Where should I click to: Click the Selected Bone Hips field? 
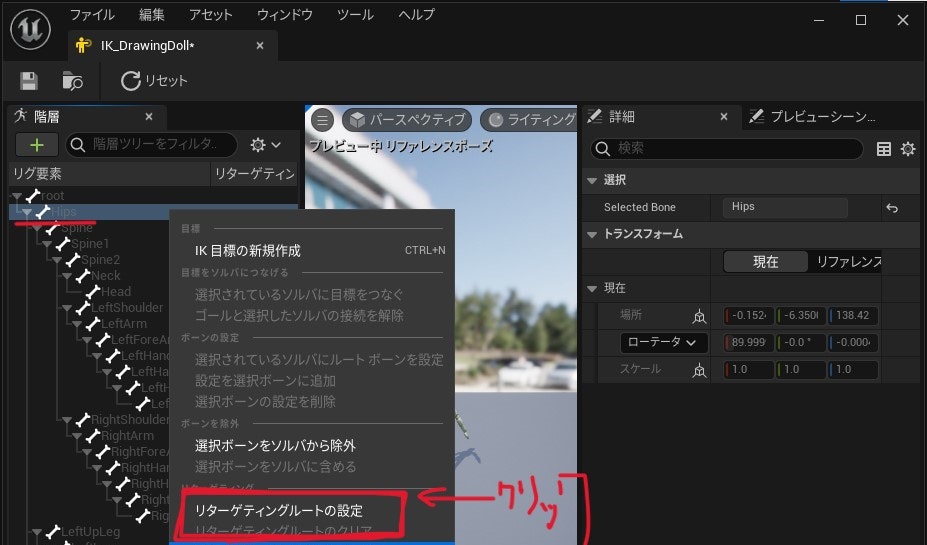(x=785, y=207)
